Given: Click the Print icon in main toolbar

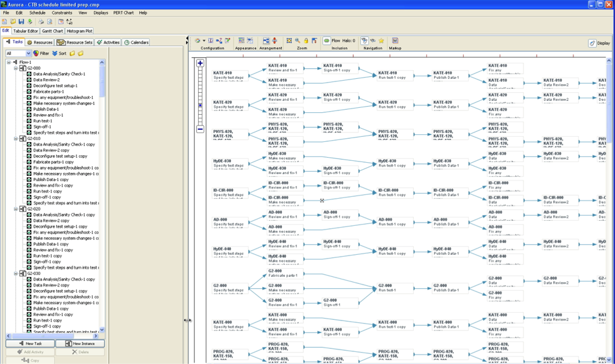Looking at the screenshot, I should (41, 21).
